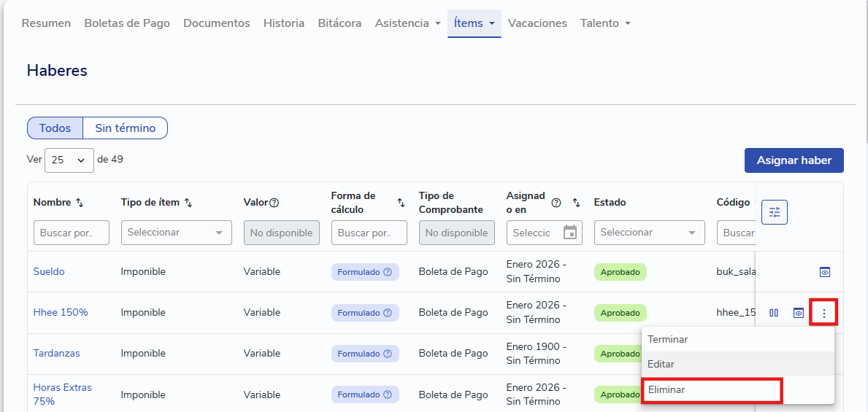The image size is (868, 412).
Task: Click the pause icon on Hhee 150% row
Action: [x=774, y=313]
